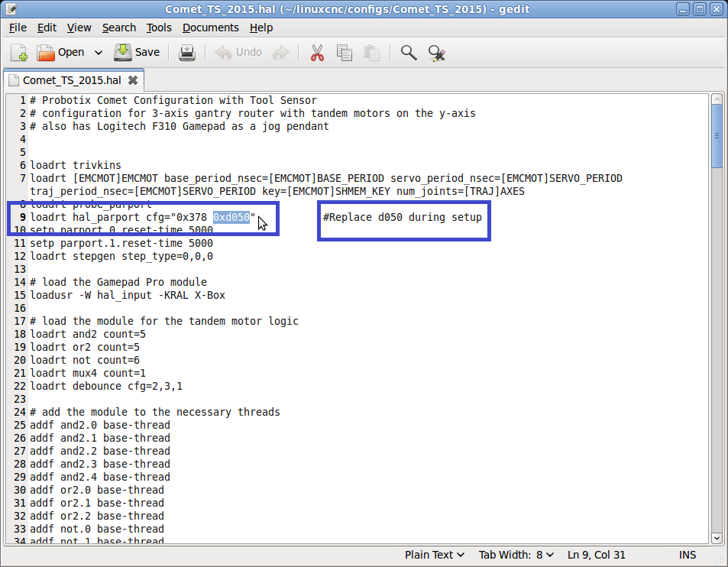Open the Search menu
Screen dimensions: 728x567
(x=119, y=28)
